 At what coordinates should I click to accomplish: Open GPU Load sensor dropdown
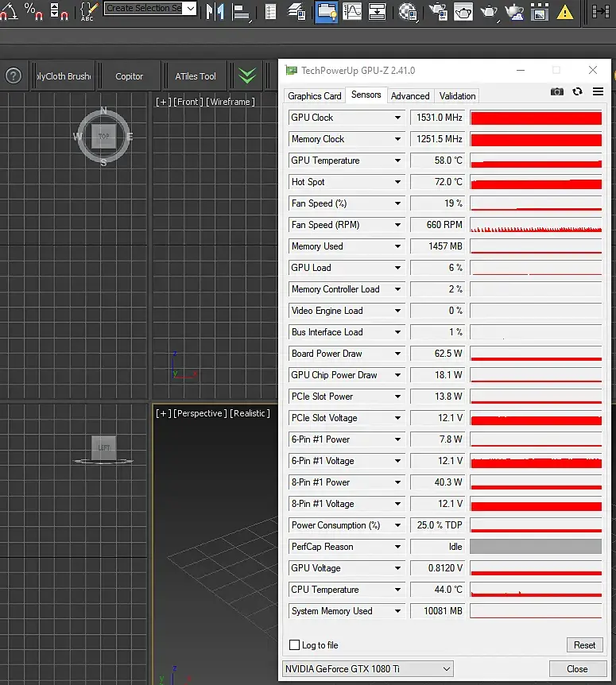(397, 268)
